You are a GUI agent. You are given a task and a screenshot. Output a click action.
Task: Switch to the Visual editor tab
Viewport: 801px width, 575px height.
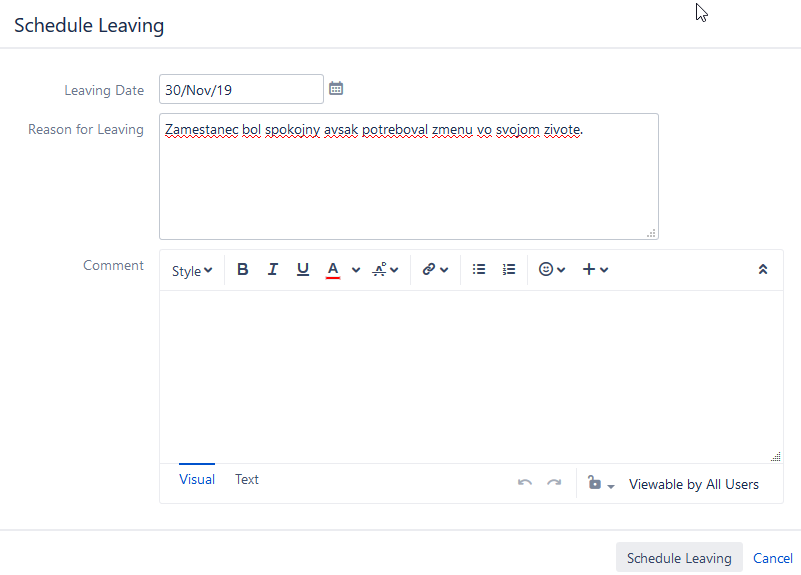click(197, 480)
